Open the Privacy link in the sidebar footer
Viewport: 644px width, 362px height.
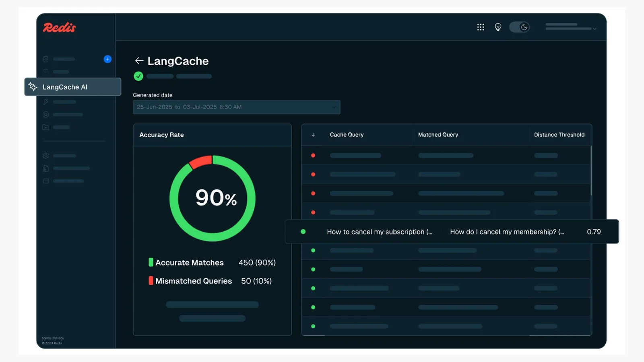click(x=59, y=338)
